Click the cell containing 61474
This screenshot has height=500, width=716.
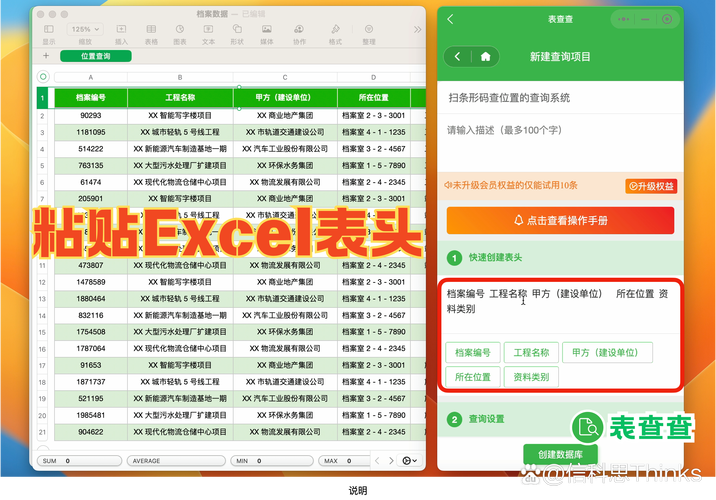point(91,182)
